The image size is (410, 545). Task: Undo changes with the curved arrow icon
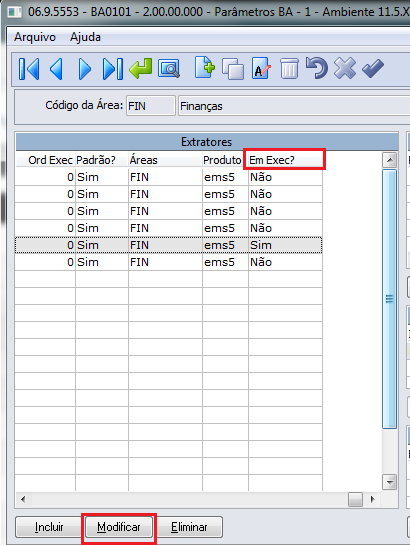click(x=317, y=68)
